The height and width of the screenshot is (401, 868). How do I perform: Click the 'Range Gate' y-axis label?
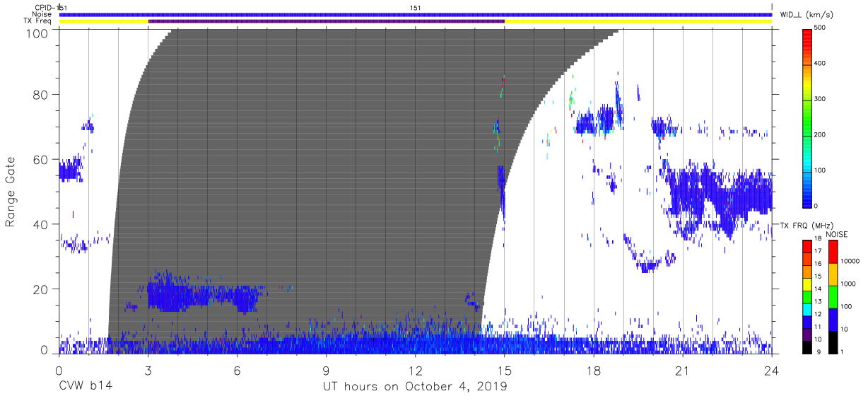point(10,192)
